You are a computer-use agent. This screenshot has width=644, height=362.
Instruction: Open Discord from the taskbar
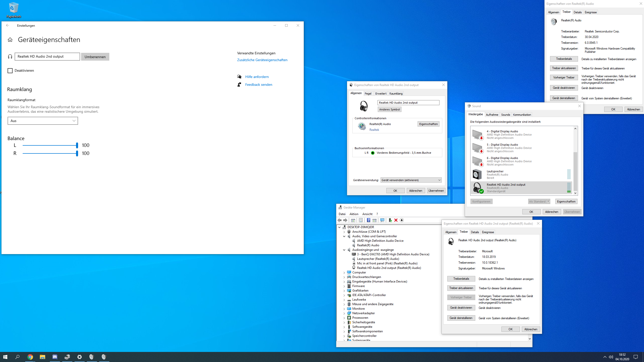coord(55,357)
